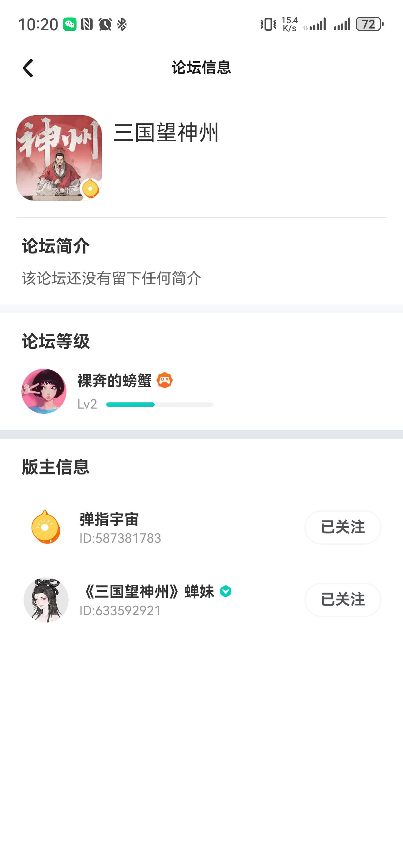This screenshot has width=403, height=868.
Task: Tap the Bluetooth status icon
Action: click(122, 24)
